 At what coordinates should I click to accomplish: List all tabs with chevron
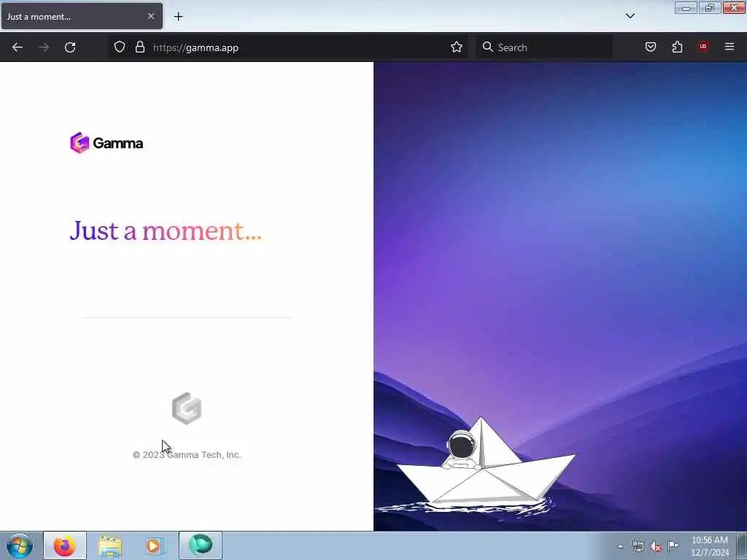coord(630,16)
